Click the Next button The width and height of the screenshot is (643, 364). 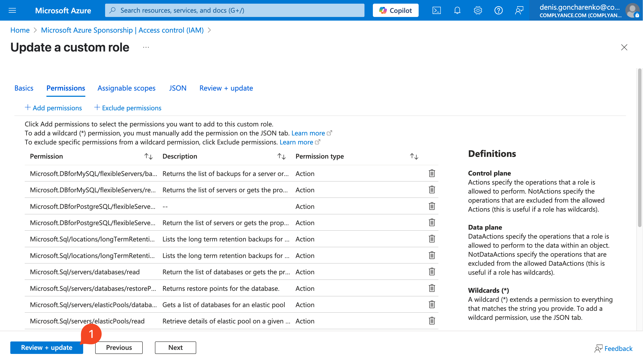175,347
